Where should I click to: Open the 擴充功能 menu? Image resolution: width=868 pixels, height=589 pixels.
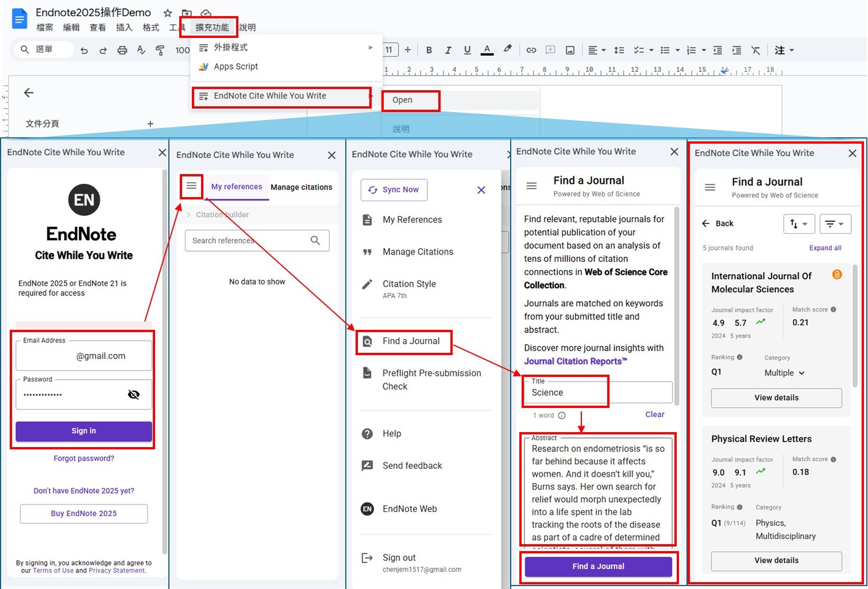[x=211, y=27]
